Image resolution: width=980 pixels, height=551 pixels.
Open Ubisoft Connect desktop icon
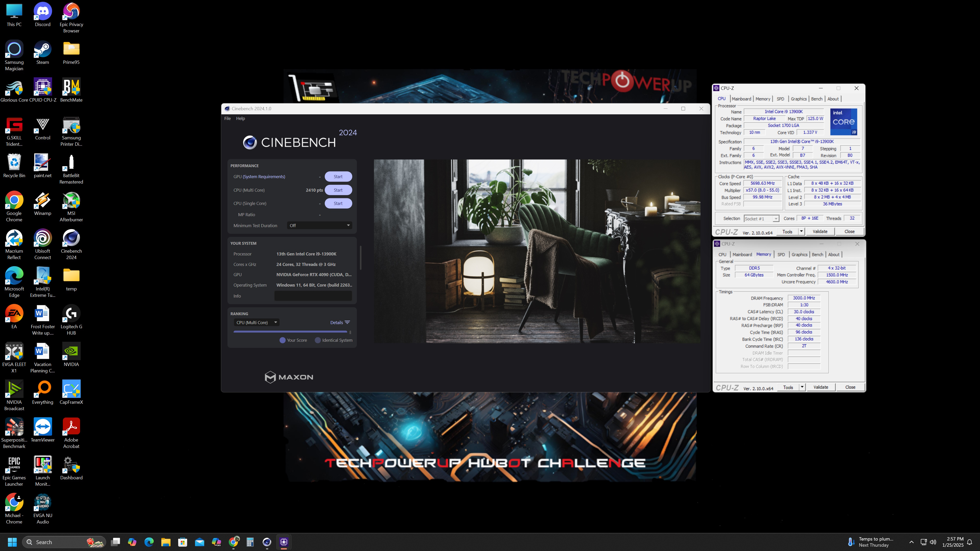pyautogui.click(x=43, y=244)
